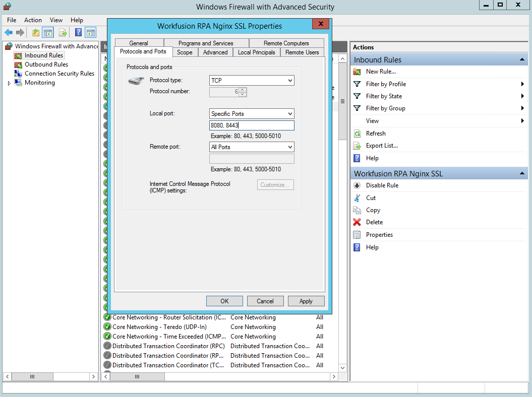
Task: Switch to the Remote Computers tab
Action: click(286, 43)
